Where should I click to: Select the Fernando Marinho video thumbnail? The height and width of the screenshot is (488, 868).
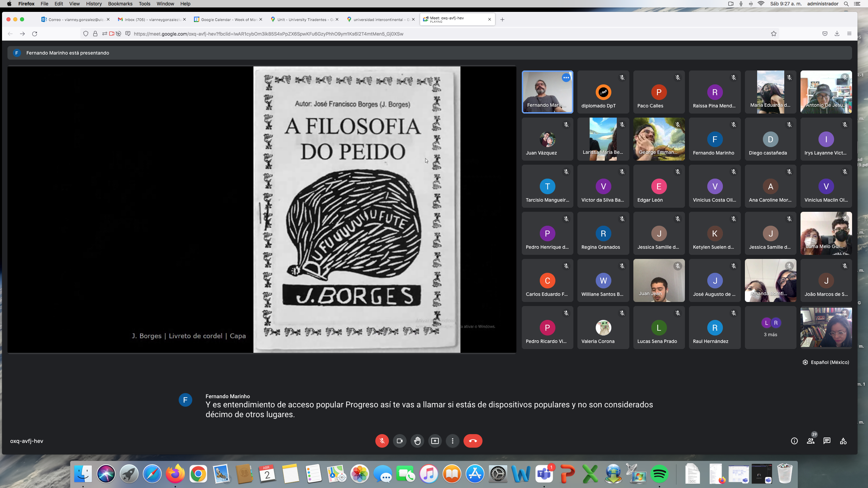(x=547, y=92)
